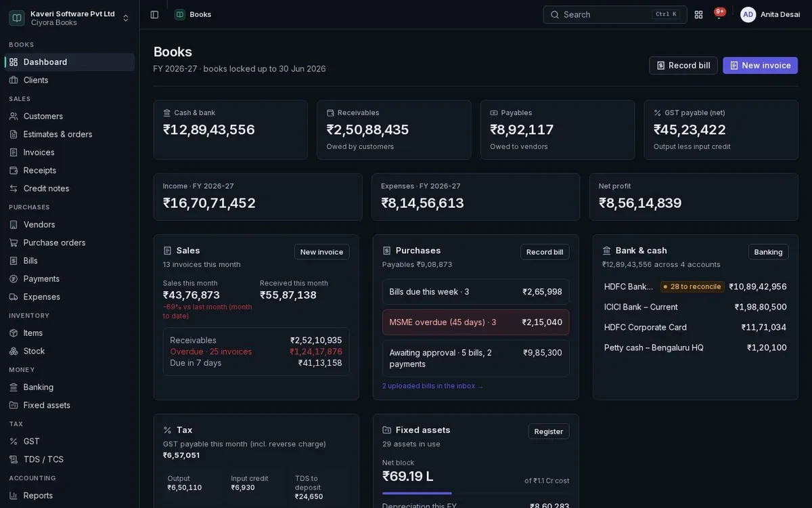Click the Awaiting approval row
Image resolution: width=812 pixels, height=508 pixels.
click(476, 358)
